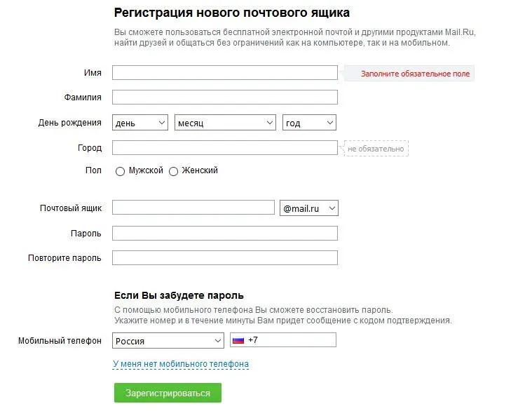Click the Имя input field
The width and height of the screenshot is (532, 411).
224,73
